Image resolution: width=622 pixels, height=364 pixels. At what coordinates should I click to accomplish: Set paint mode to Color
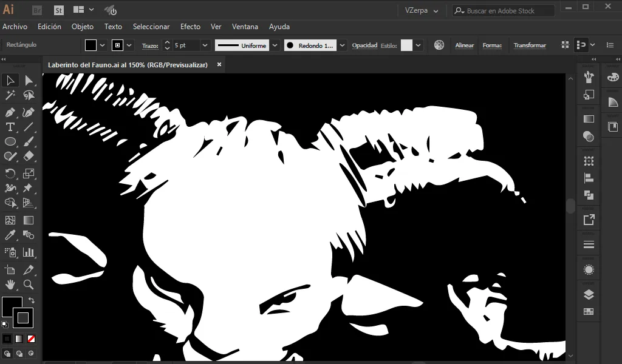click(x=7, y=339)
